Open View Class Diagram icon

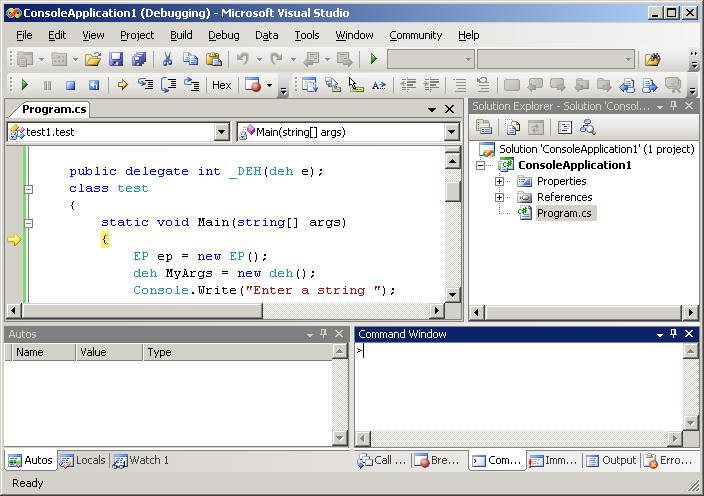pyautogui.click(x=588, y=127)
